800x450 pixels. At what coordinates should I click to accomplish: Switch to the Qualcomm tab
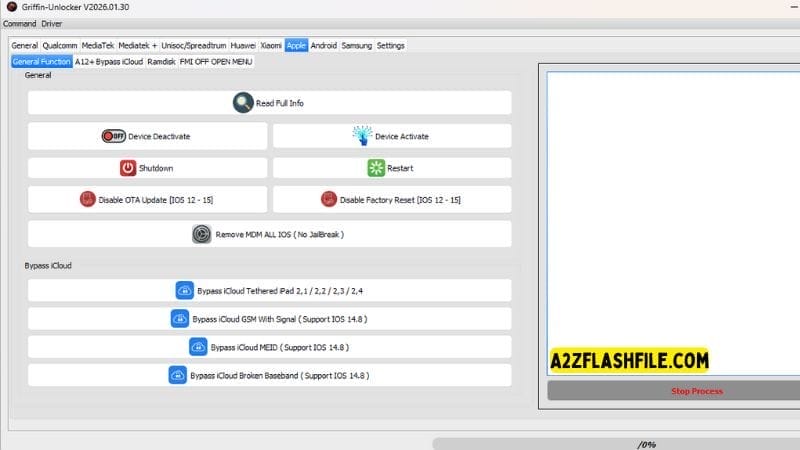pyautogui.click(x=60, y=45)
